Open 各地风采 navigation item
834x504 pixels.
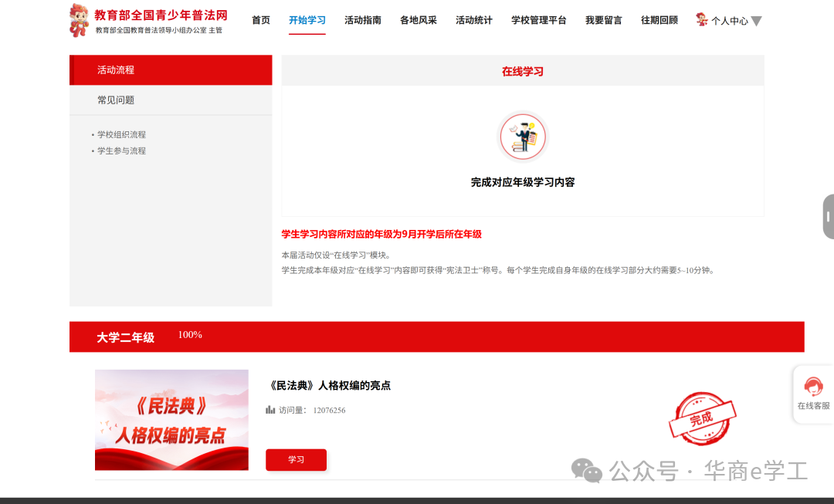point(419,20)
